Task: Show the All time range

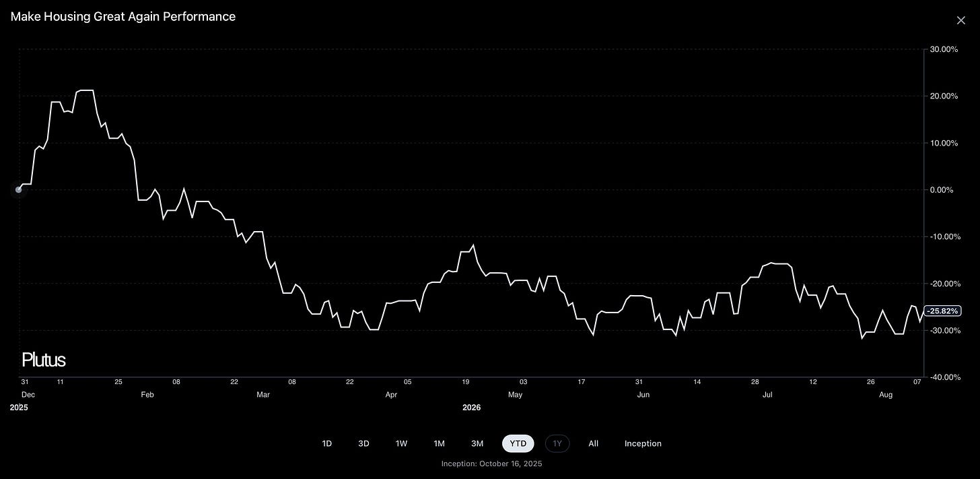Action: tap(593, 443)
